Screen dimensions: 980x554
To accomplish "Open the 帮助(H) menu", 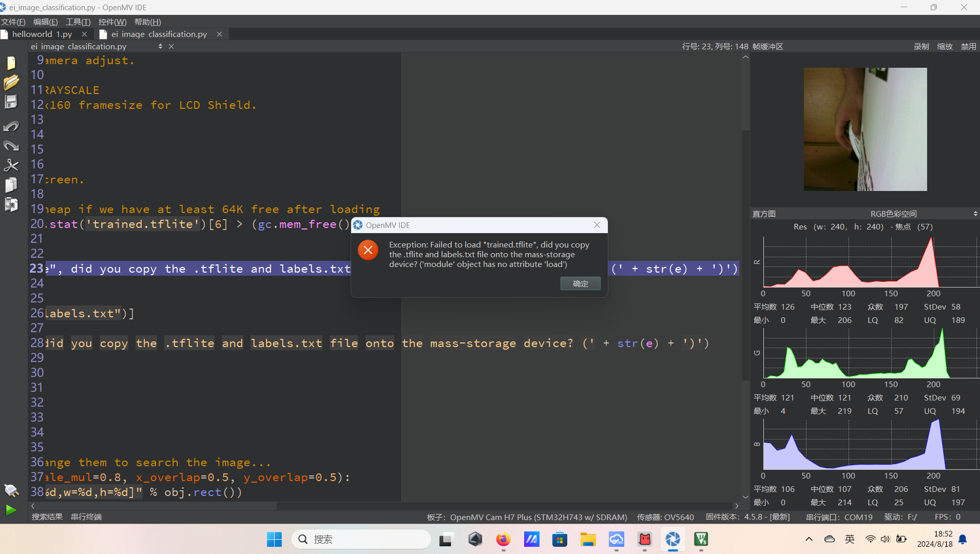I will (x=148, y=22).
